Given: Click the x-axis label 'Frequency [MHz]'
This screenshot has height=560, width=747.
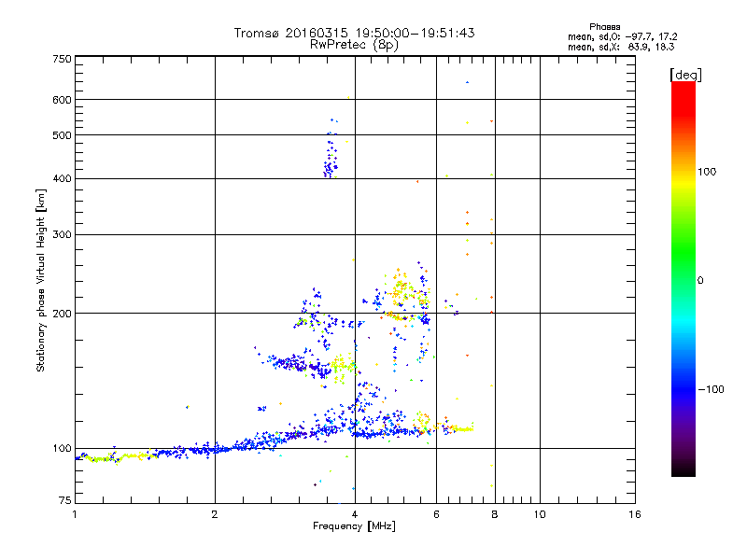Looking at the screenshot, I should tap(354, 526).
